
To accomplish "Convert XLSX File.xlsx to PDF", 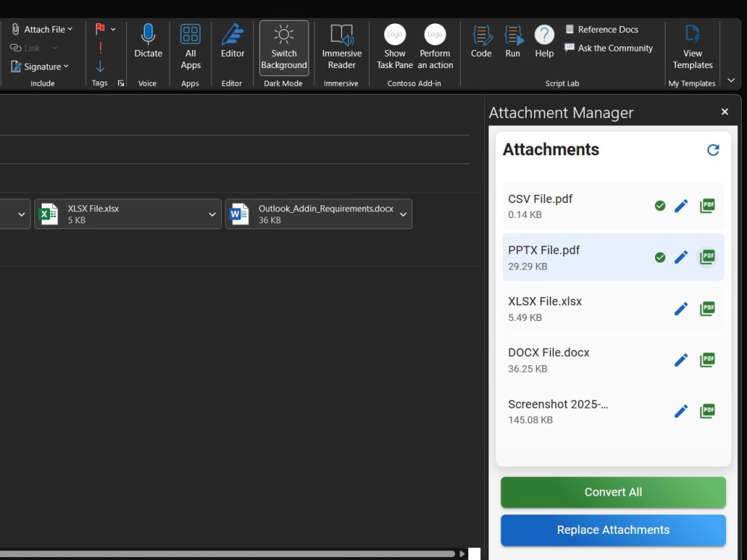I will coord(707,308).
